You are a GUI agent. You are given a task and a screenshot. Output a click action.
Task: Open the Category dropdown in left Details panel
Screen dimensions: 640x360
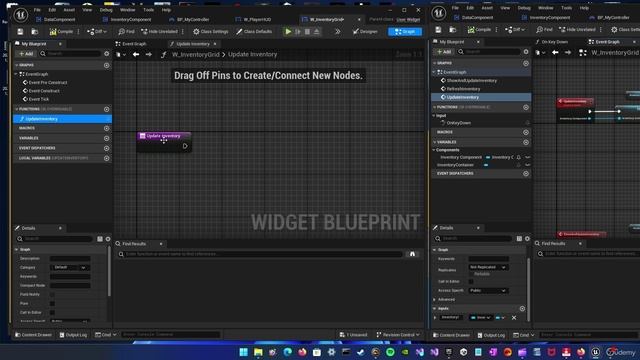[70, 267]
